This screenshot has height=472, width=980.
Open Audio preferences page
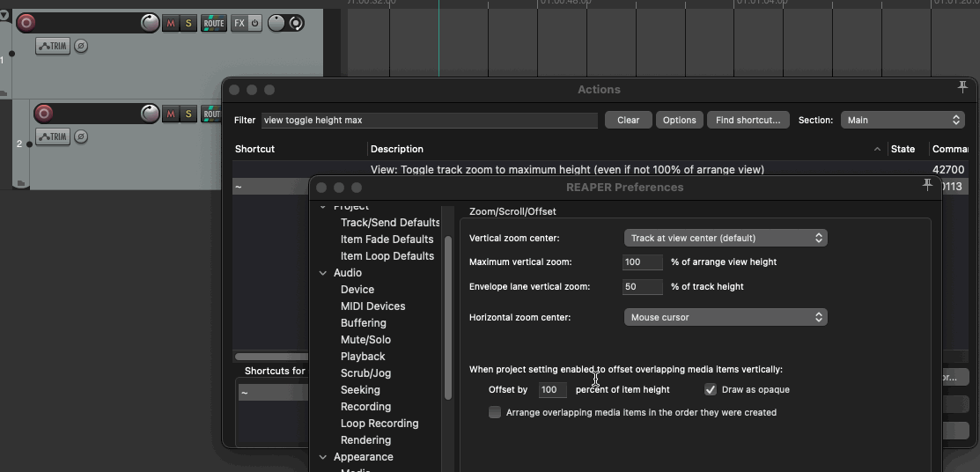coord(348,273)
